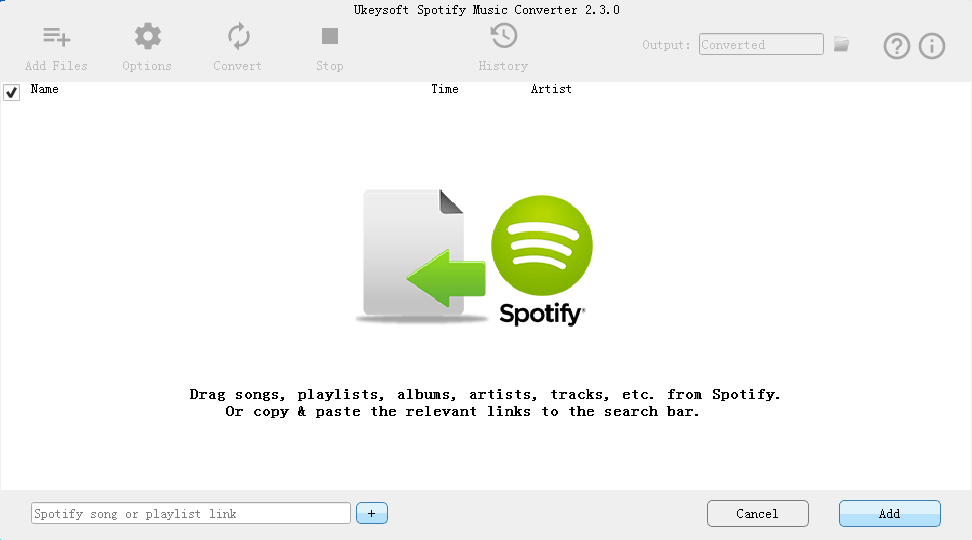The image size is (972, 540).
Task: Open the History clock icon
Action: click(503, 36)
